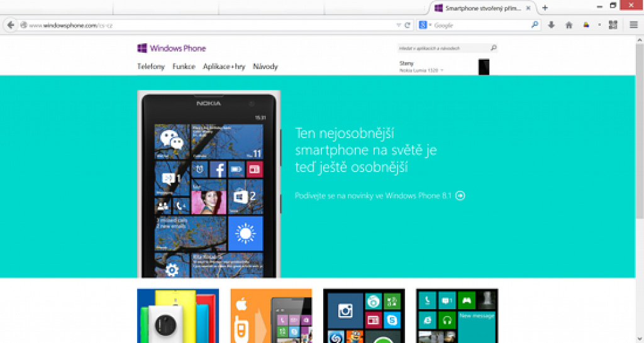Click the scroll up arrow of the page scrollbar
644x343 pixels.
(640, 40)
